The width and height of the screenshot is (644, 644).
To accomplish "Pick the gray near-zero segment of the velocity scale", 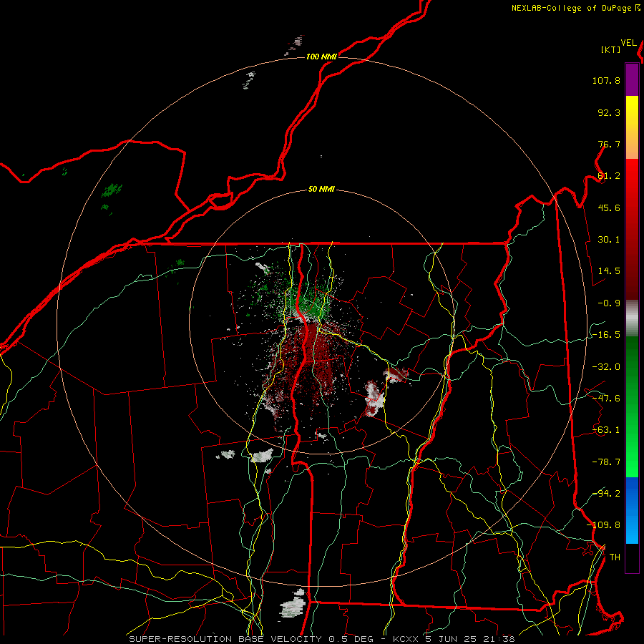I will [x=632, y=318].
